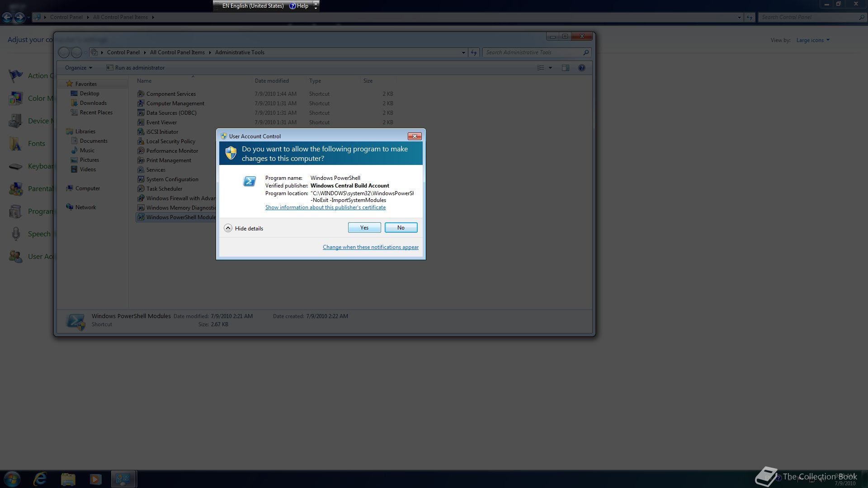Click Control Panel breadcrumb in Administrative Tools window
The width and height of the screenshot is (868, 488).
(x=123, y=52)
